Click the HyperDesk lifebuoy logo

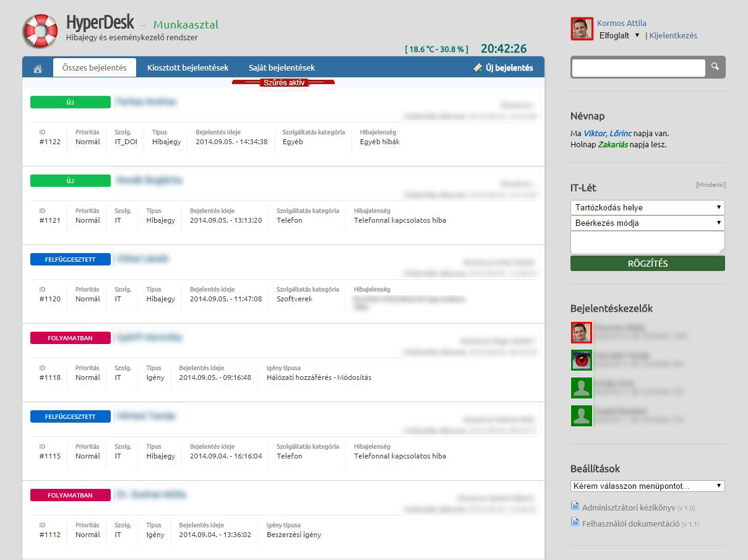pyautogui.click(x=40, y=31)
